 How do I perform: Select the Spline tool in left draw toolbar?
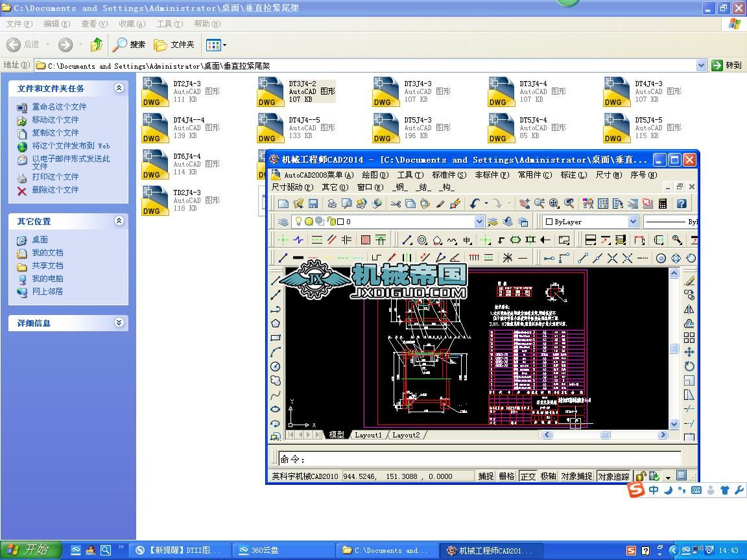(x=276, y=395)
